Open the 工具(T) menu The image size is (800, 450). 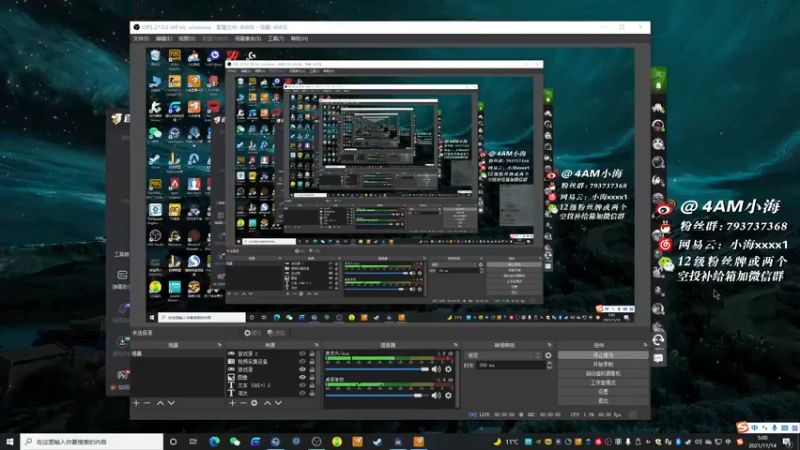(x=276, y=39)
